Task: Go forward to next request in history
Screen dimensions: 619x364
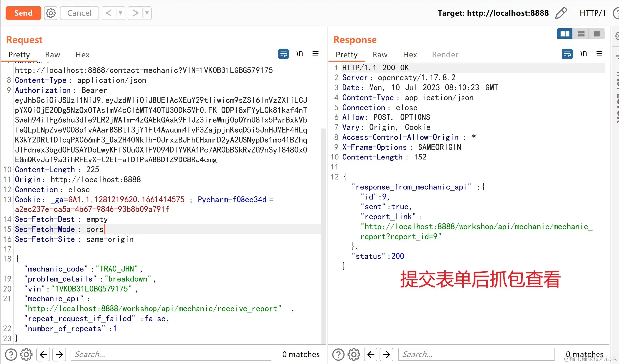Action: tap(135, 13)
